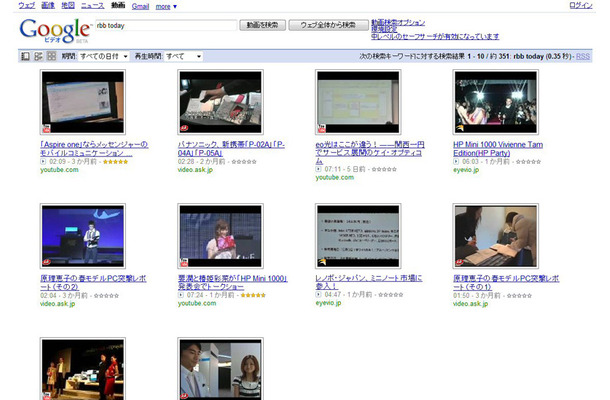Click star rating of Aspire one video

point(116,162)
